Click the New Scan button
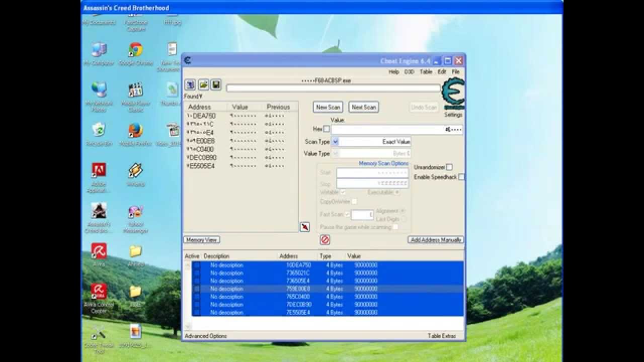 pyautogui.click(x=328, y=107)
